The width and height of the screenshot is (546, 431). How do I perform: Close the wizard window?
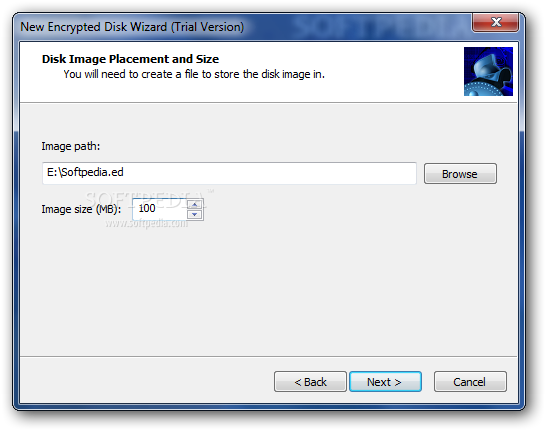[x=496, y=22]
